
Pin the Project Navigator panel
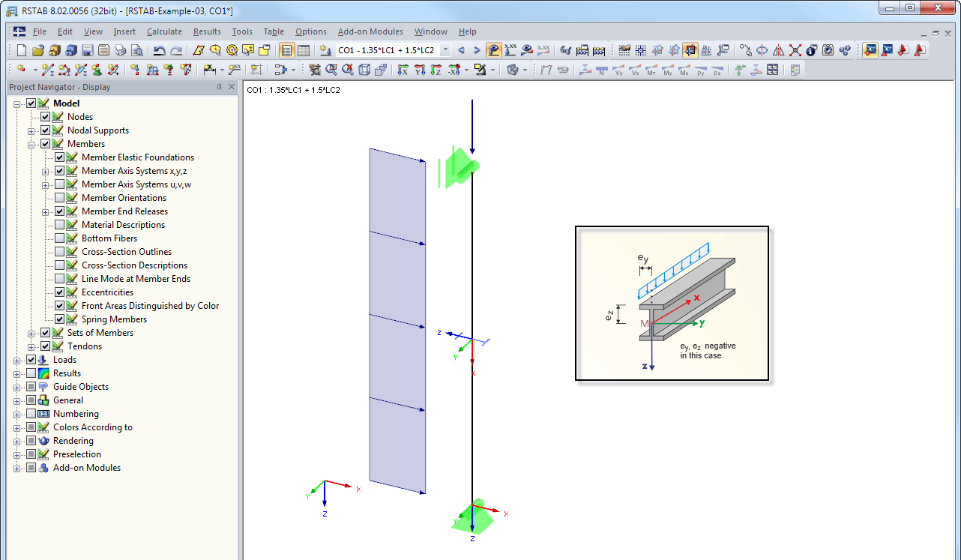[x=219, y=87]
